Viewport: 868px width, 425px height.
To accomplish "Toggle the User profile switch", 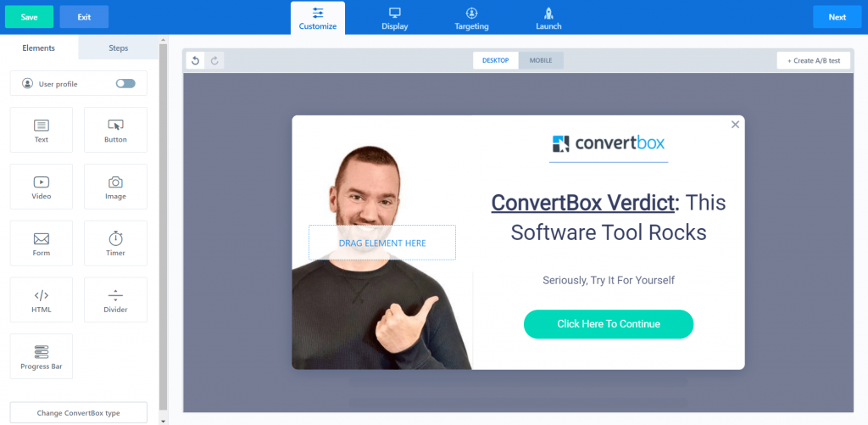I will point(125,84).
